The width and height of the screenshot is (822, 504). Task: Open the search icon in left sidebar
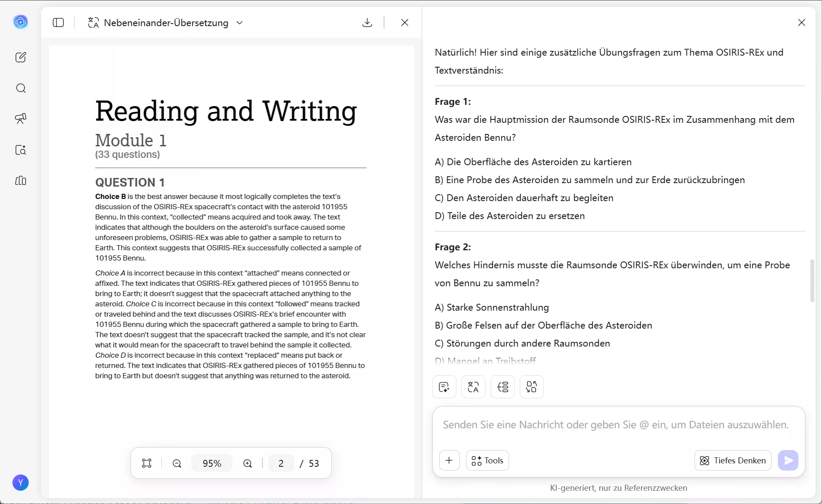[x=21, y=88]
